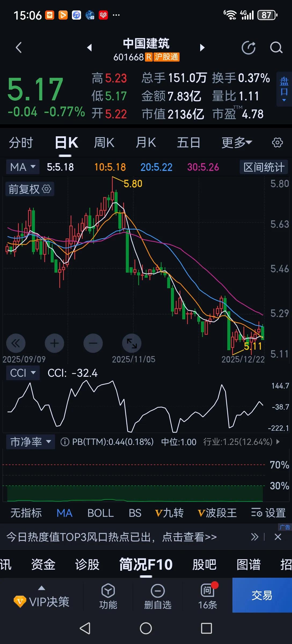292x644 pixels.
Task: Switch to 月K tab
Action: point(146,142)
